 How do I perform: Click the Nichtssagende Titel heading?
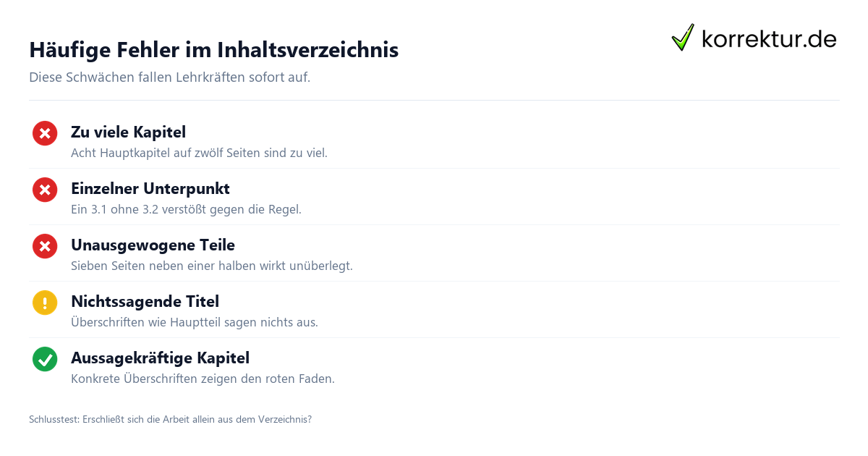point(145,301)
